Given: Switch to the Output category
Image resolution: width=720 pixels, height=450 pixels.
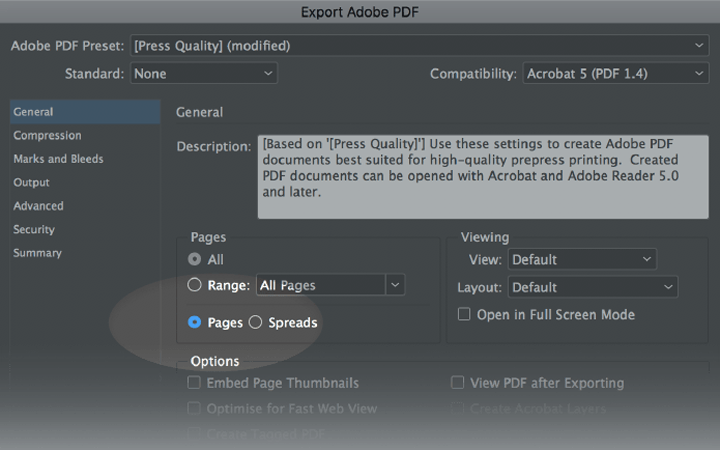Looking at the screenshot, I should pos(31,182).
